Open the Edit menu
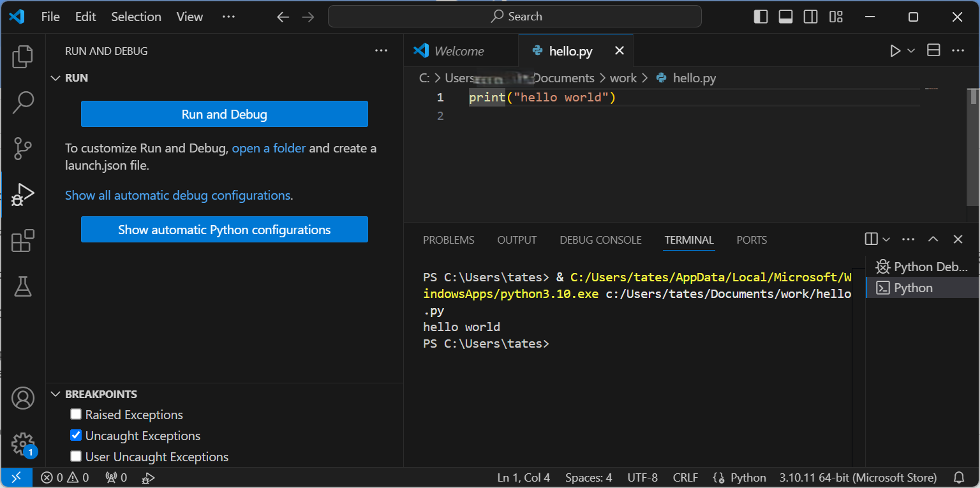Screen dimensions: 980x488 click(85, 17)
